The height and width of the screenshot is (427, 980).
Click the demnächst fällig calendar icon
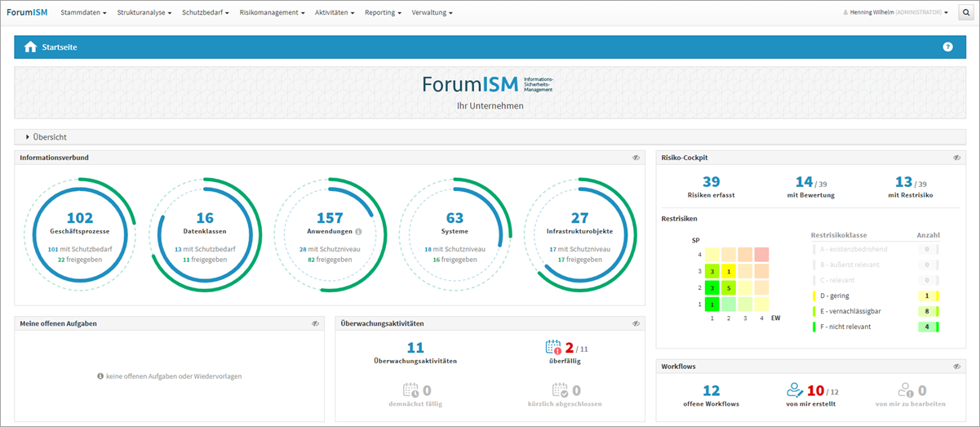[x=410, y=391]
